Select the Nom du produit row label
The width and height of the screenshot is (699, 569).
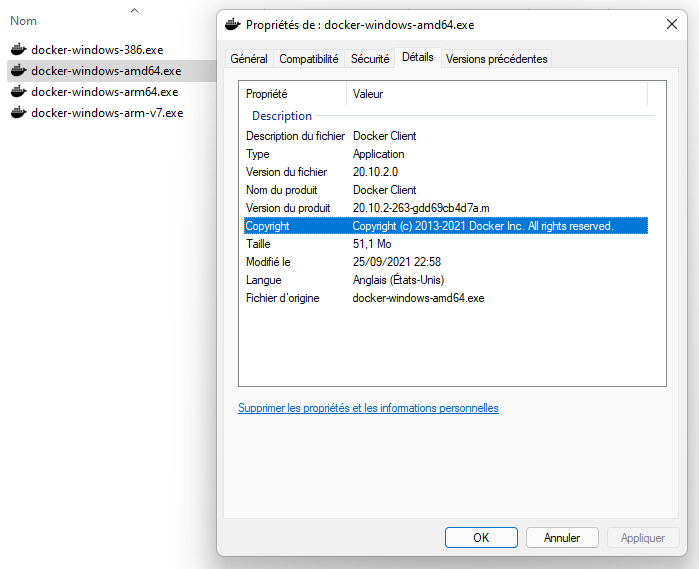point(281,190)
